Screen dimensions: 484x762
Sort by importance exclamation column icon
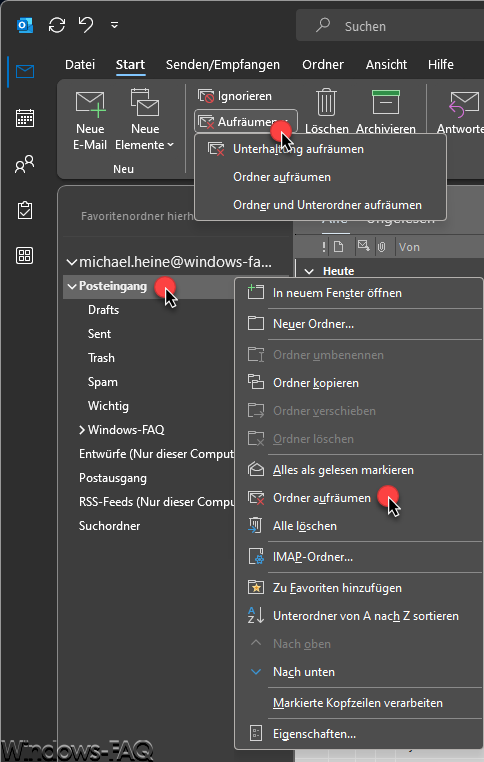click(x=324, y=247)
